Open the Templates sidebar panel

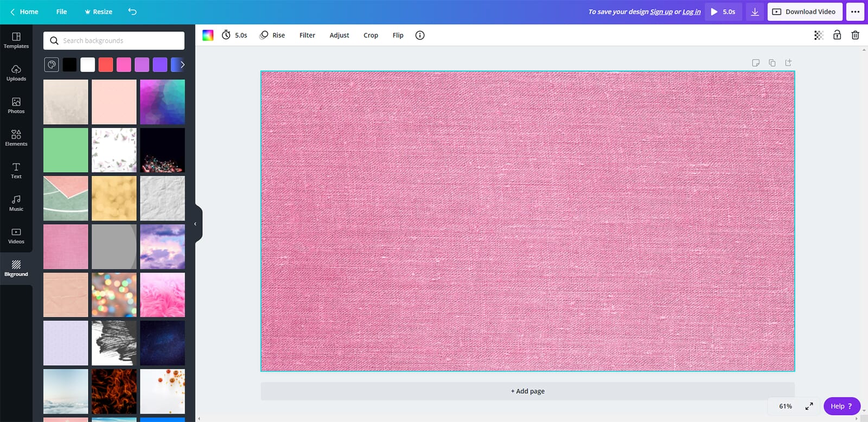coord(16,40)
